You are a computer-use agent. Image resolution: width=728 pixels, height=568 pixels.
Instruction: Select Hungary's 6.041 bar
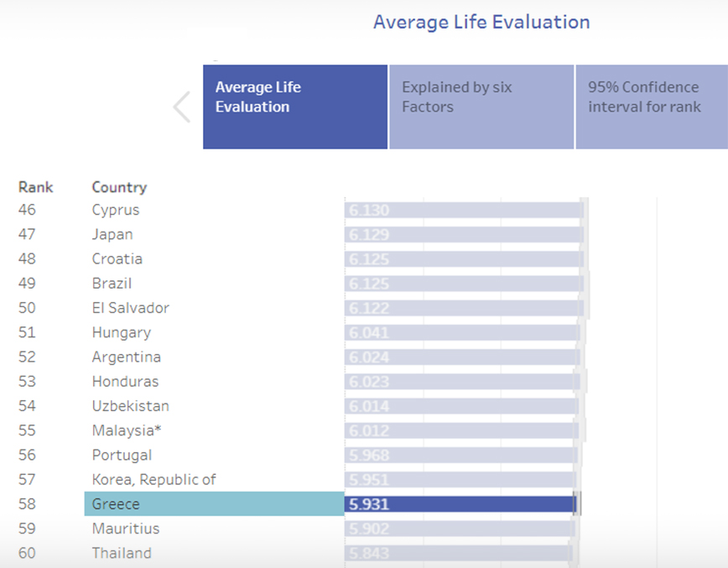point(461,333)
